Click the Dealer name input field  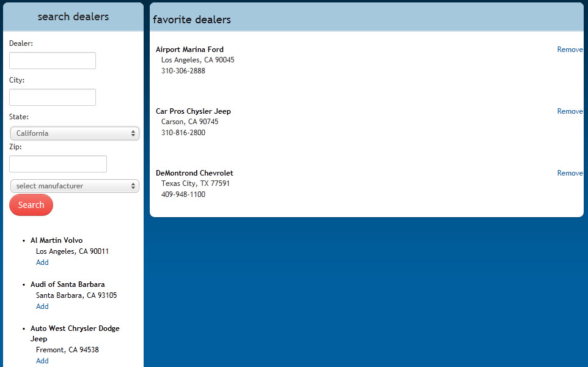pos(53,61)
